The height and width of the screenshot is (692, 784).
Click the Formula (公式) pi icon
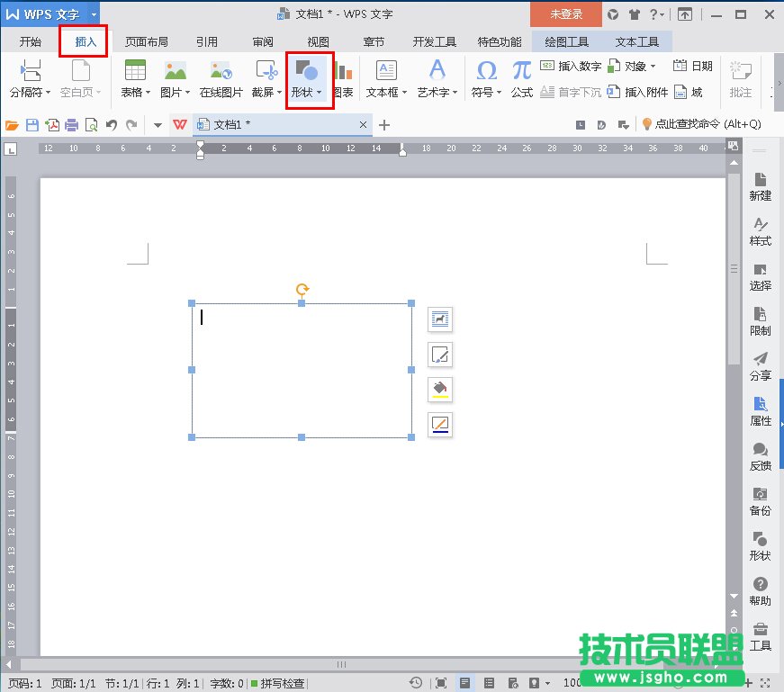[x=522, y=72]
